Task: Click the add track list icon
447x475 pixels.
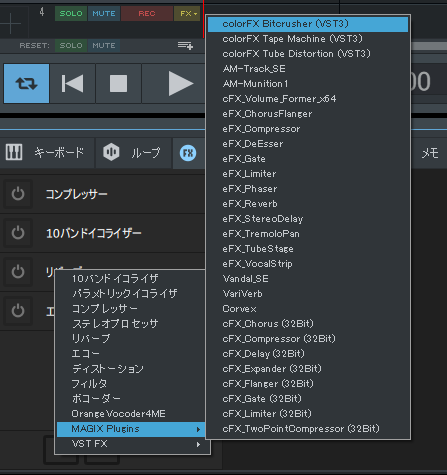Action: tap(185, 45)
